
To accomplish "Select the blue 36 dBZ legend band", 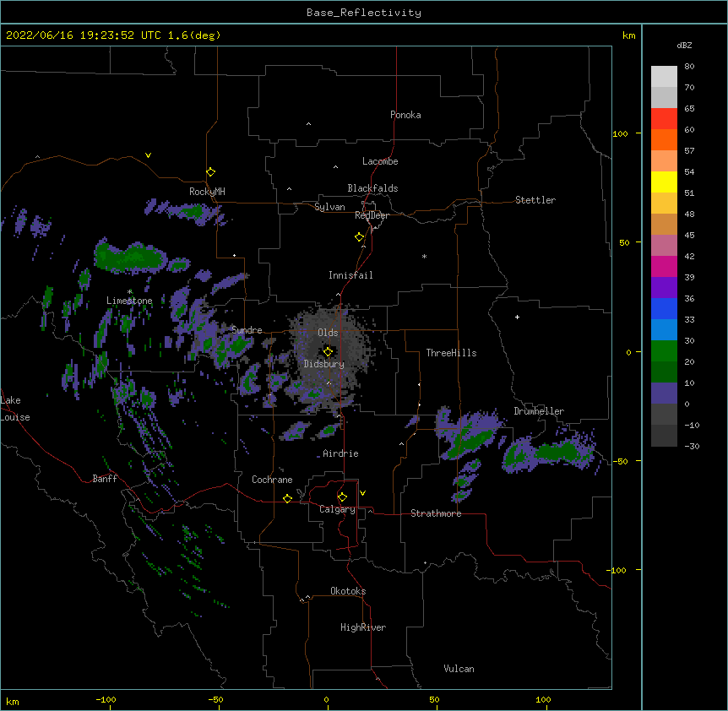I will pos(664,308).
